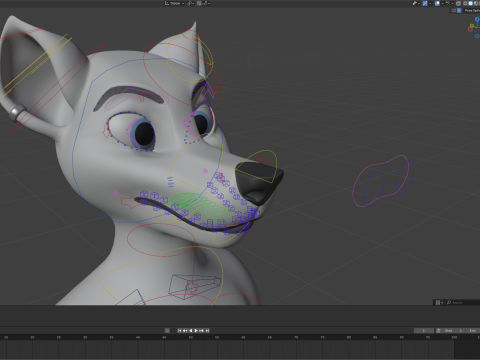Click the green Y axis gizmo ball
The height and width of the screenshot is (360, 480).
472,25
